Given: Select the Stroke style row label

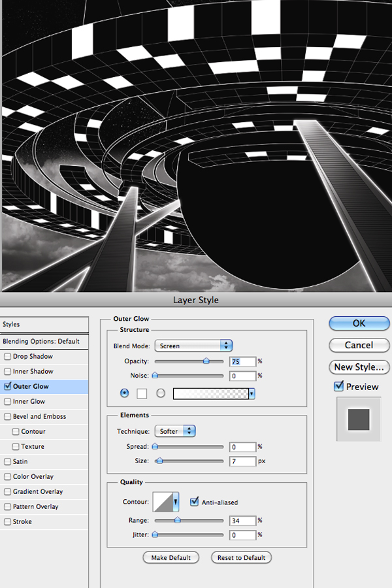Looking at the screenshot, I should pos(22,521).
